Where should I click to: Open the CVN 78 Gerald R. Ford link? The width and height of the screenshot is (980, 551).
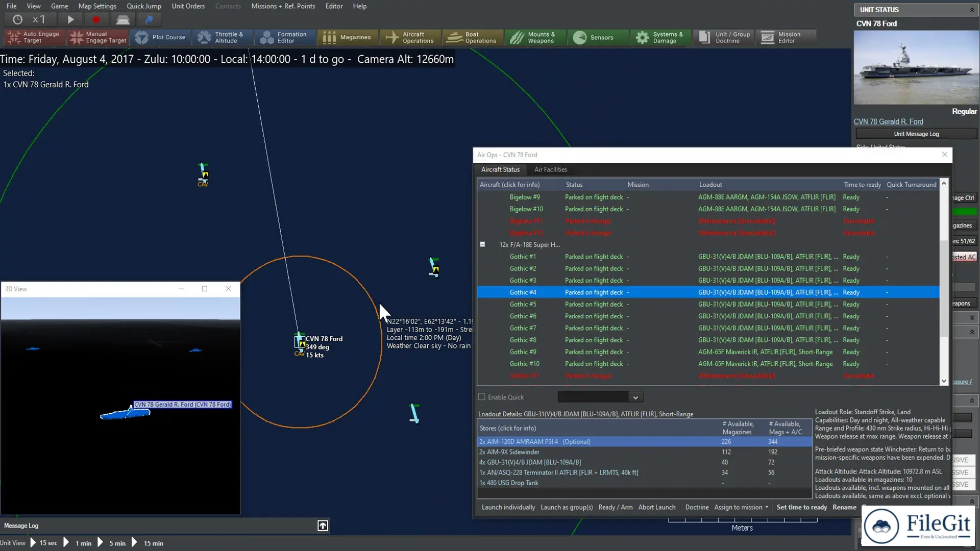[x=888, y=121]
